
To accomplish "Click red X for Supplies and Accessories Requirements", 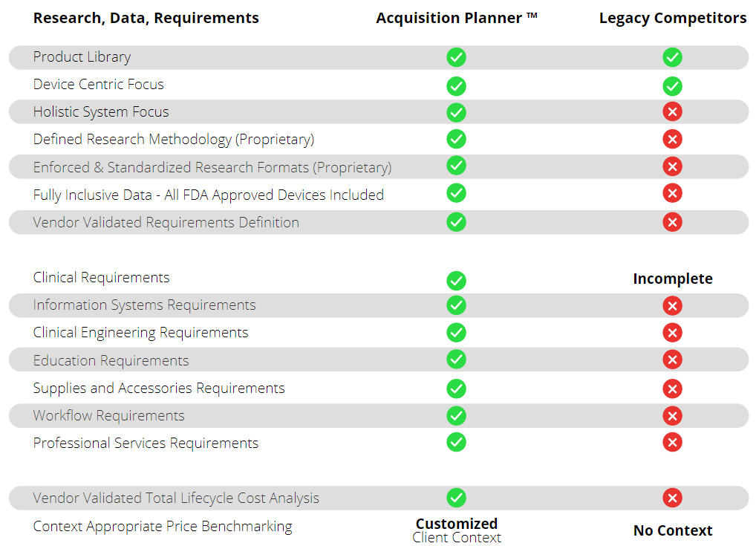I will pos(672,389).
